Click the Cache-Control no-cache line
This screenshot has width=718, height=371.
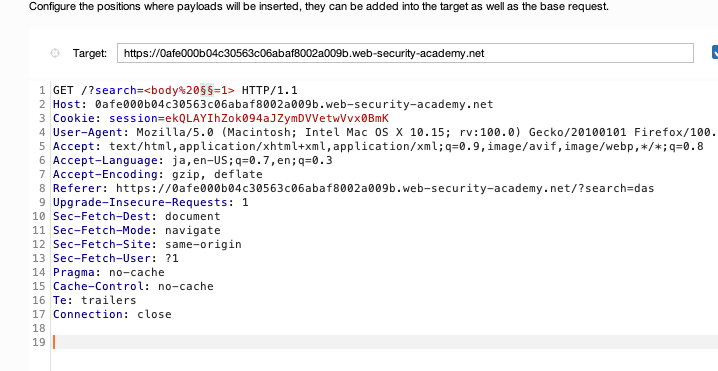[133, 286]
